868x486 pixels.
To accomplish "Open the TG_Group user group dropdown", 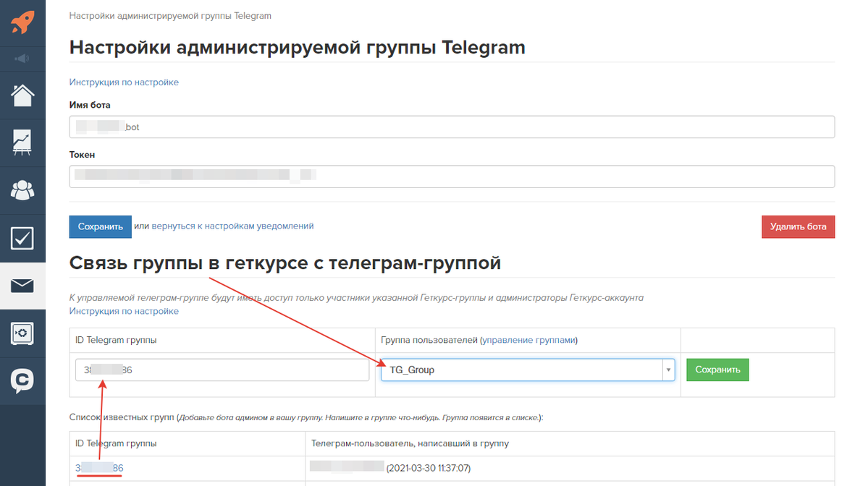I will coord(528,370).
